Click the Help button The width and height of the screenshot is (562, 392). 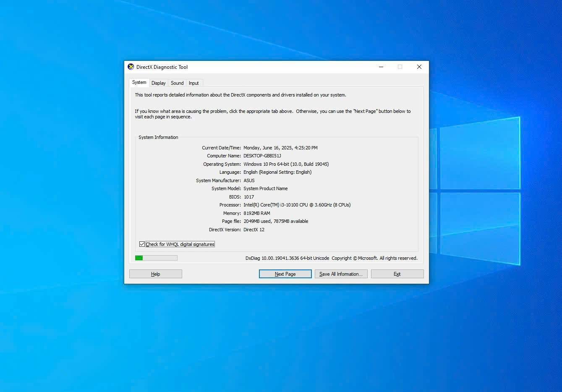(x=156, y=274)
